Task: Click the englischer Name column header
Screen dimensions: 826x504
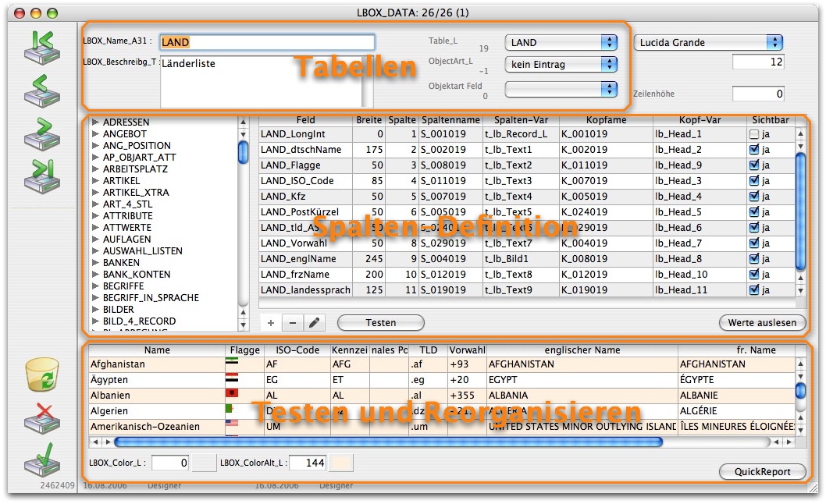Action: click(x=582, y=350)
